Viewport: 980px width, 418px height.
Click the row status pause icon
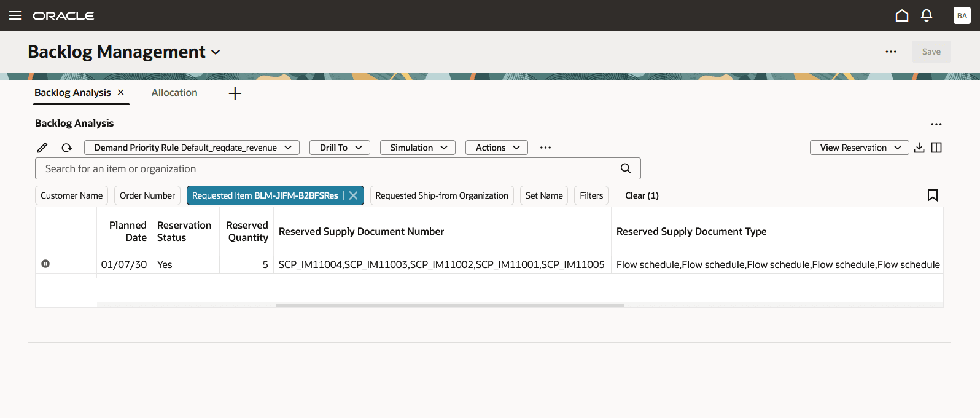pos(45,264)
